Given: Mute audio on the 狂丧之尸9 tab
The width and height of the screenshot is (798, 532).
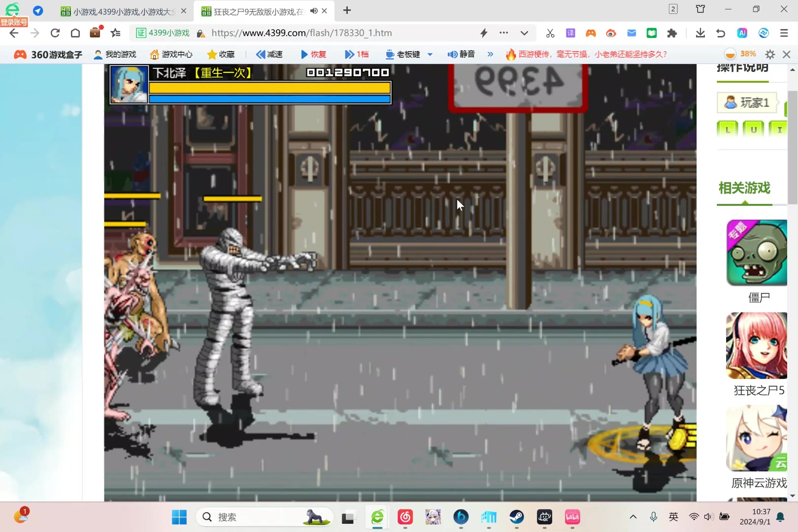Looking at the screenshot, I should (x=313, y=11).
